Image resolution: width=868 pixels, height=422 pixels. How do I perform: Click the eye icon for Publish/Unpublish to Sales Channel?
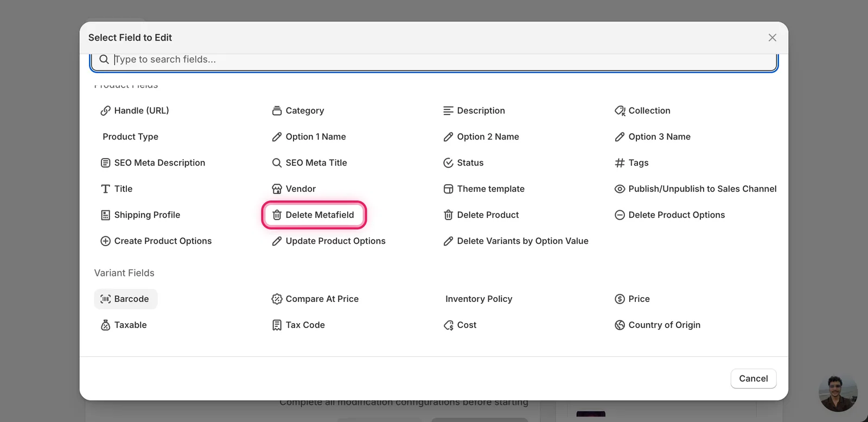click(x=620, y=189)
